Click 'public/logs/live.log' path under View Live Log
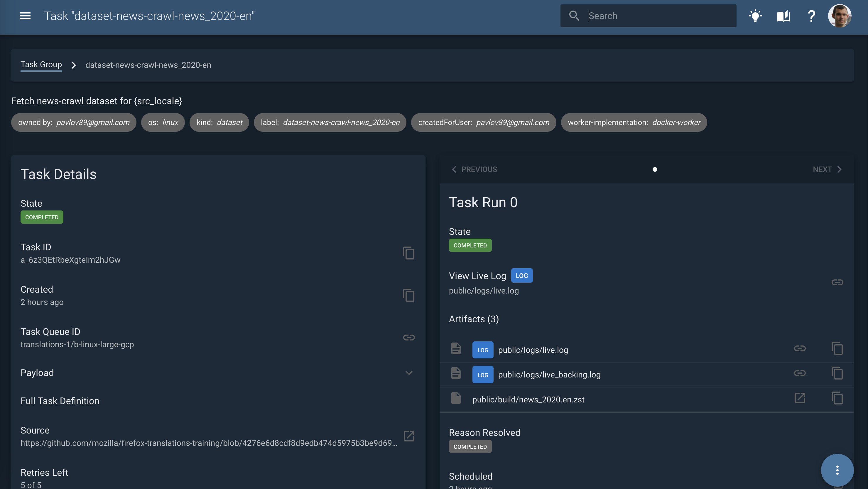Image resolution: width=868 pixels, height=489 pixels. [x=484, y=291]
